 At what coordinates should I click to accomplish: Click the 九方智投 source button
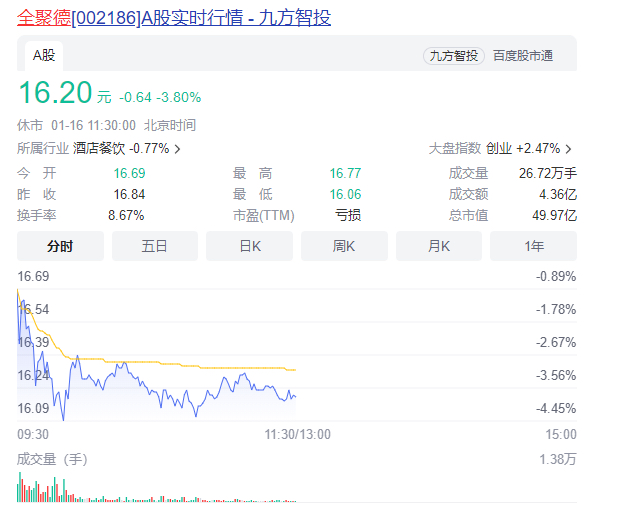(454, 56)
